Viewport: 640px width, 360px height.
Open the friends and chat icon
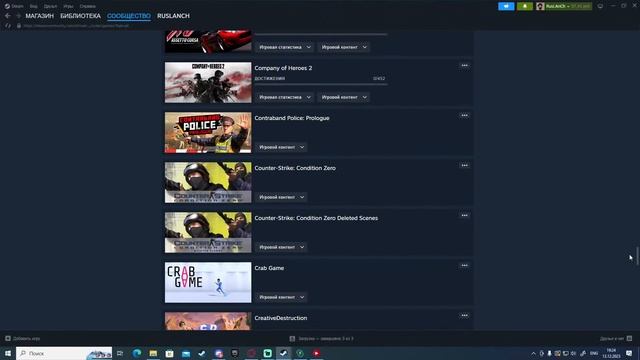629,338
